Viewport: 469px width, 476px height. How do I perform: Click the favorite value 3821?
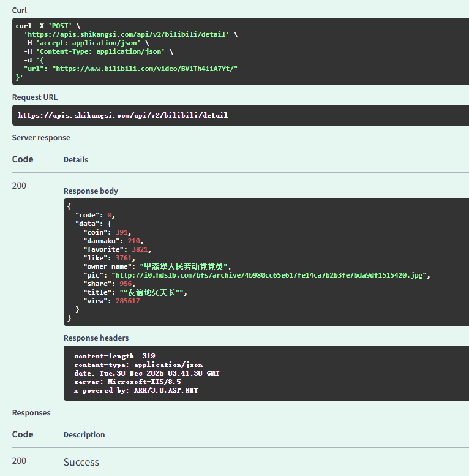point(140,249)
